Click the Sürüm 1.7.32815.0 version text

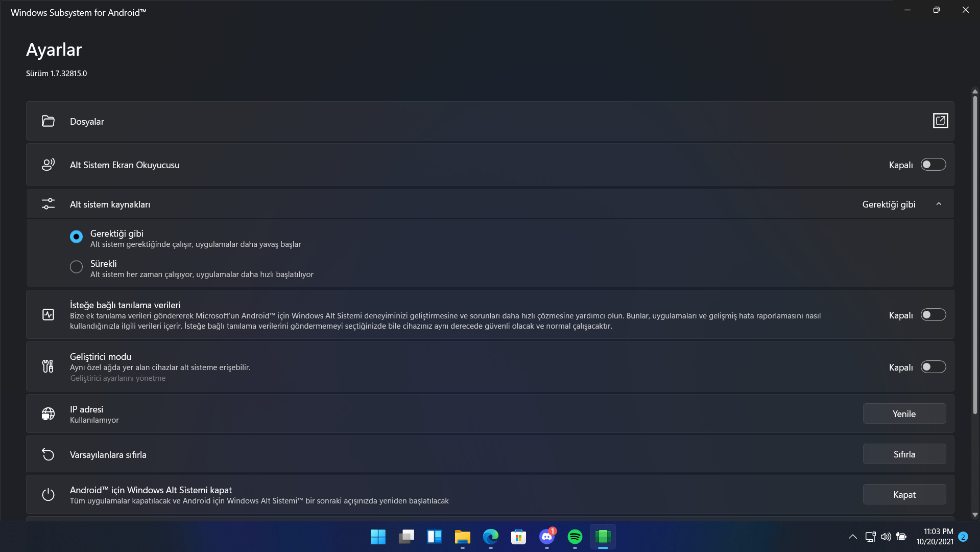[57, 74]
